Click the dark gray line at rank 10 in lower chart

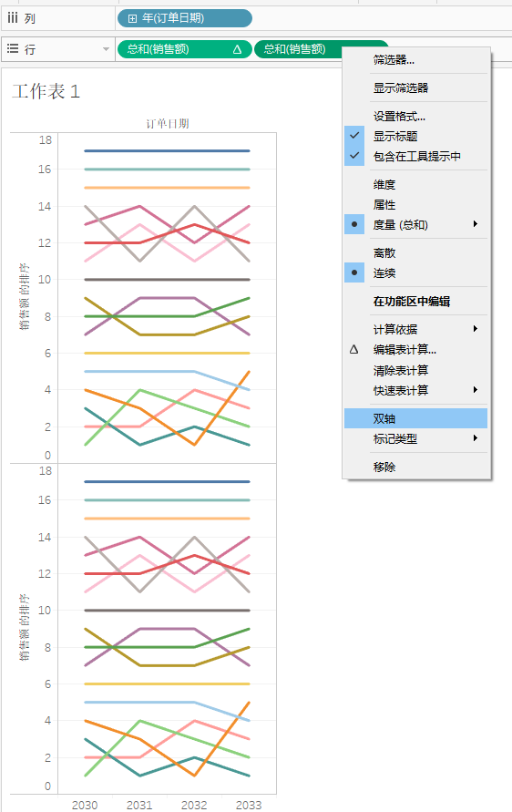click(168, 611)
